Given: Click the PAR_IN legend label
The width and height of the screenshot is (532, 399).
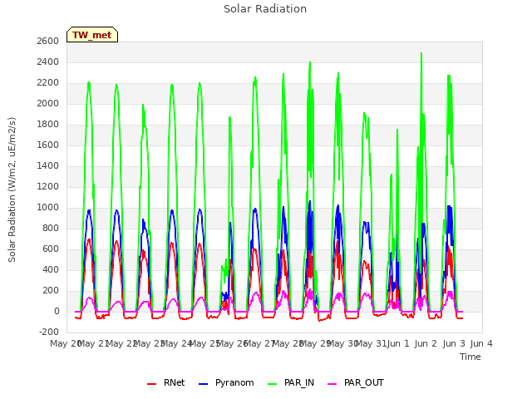Looking at the screenshot, I should coord(299,382).
